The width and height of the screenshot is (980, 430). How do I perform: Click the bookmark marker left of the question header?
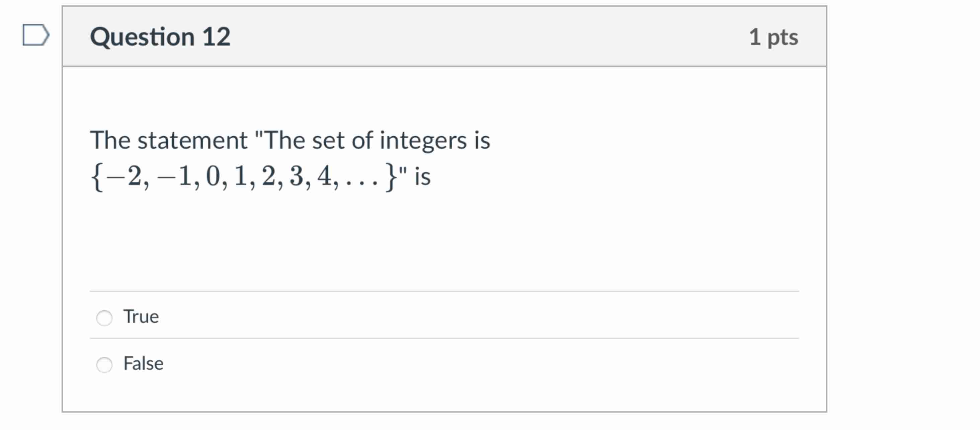36,35
